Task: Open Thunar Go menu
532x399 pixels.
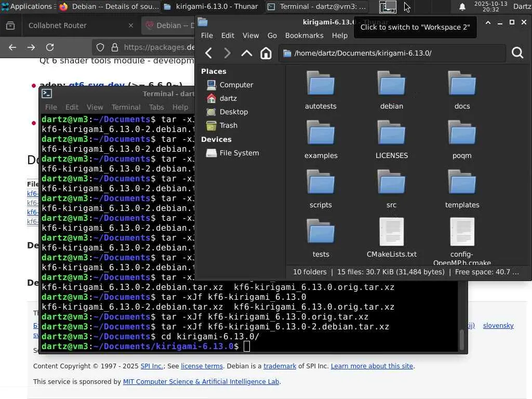Action: (x=272, y=36)
